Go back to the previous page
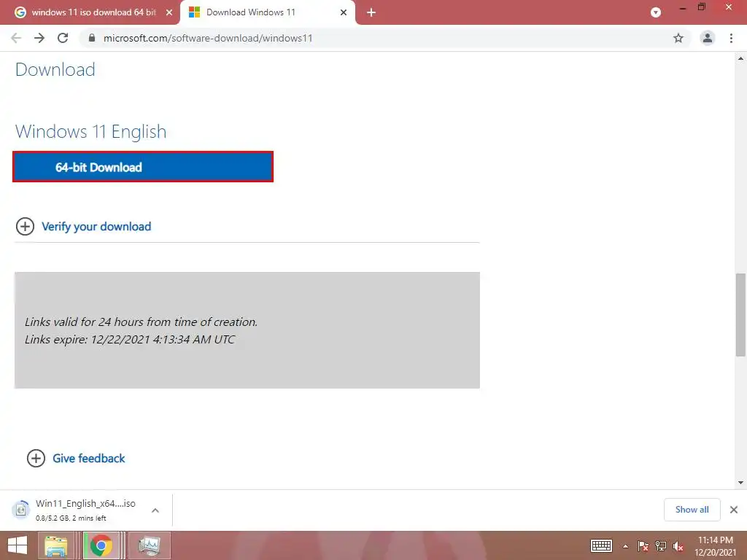The image size is (747, 560). pos(16,38)
